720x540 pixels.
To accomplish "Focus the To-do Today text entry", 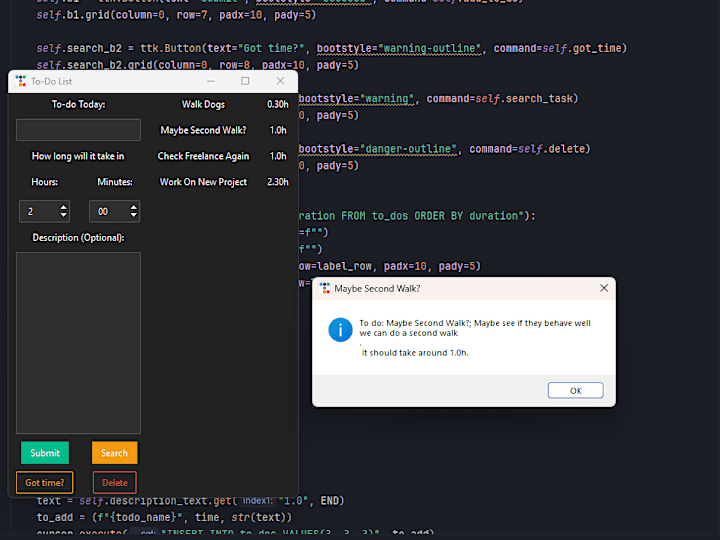I will coord(79,130).
